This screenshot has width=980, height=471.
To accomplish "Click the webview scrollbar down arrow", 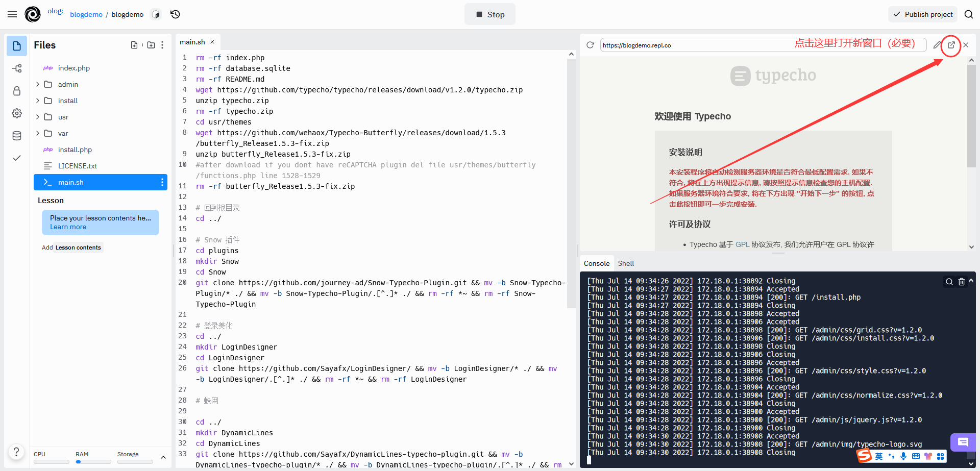I will pos(971,247).
